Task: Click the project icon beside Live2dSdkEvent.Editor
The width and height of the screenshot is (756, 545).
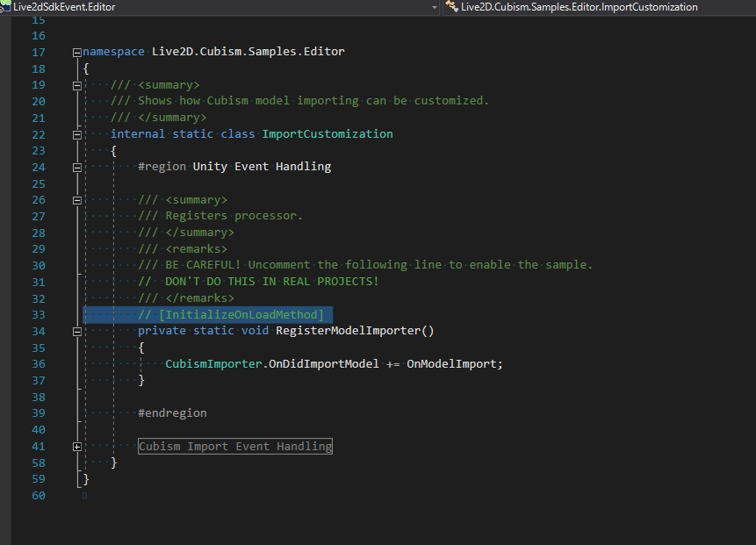Action: pyautogui.click(x=5, y=6)
